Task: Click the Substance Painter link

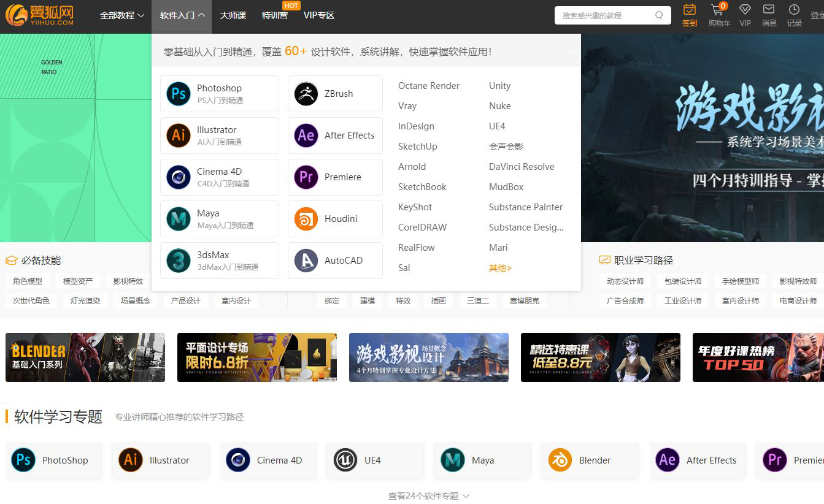Action: tap(526, 207)
